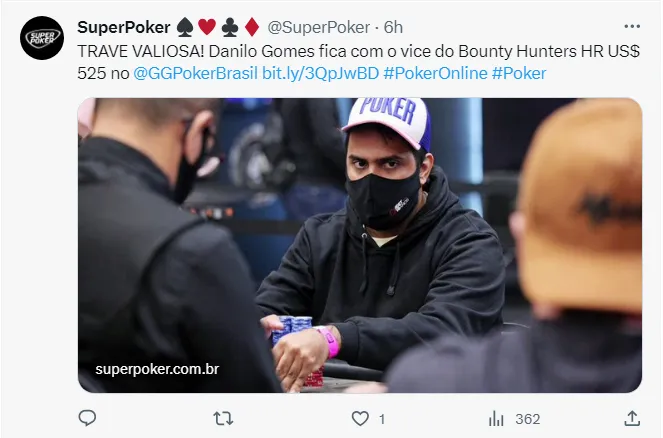Open the #PokerOnline hashtag
663x438 pixels.
point(435,74)
